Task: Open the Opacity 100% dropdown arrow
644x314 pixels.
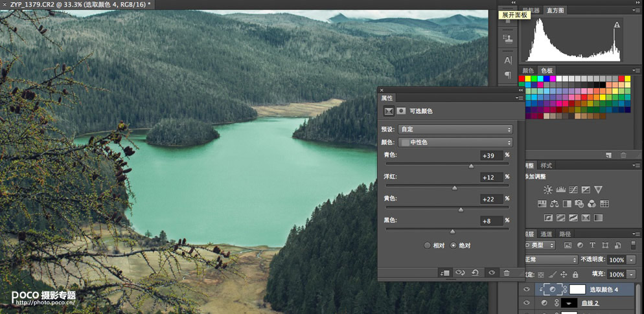Action: point(631,260)
